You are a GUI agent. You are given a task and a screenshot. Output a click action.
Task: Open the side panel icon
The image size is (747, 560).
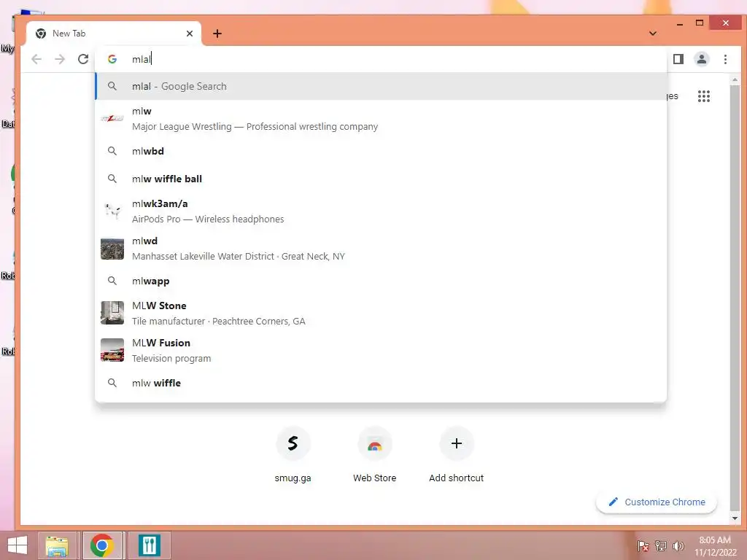coord(678,59)
